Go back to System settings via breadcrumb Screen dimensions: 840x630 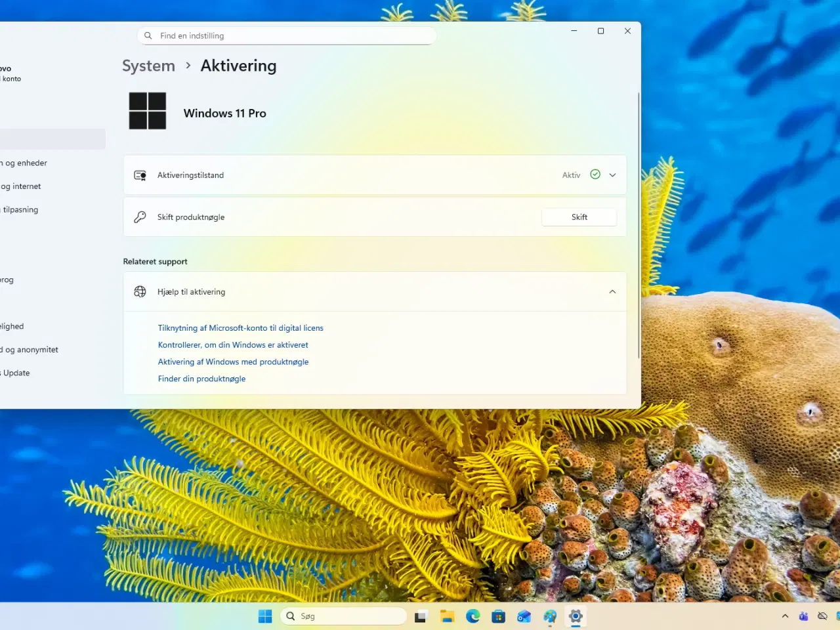(x=148, y=66)
